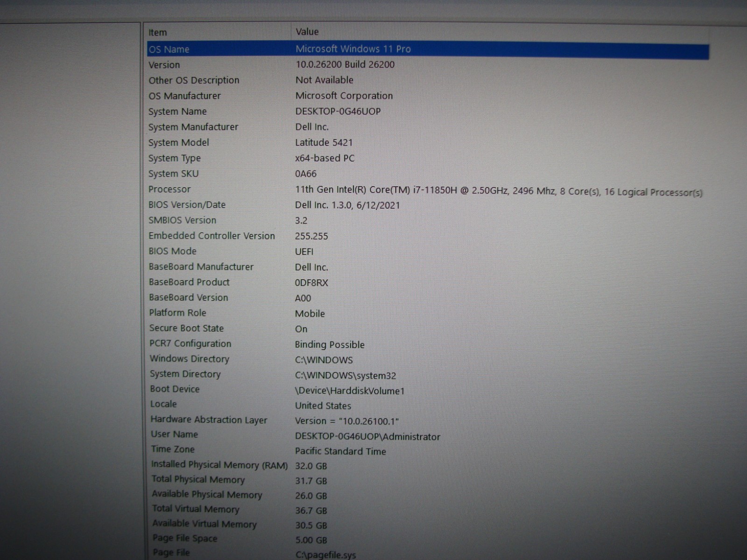Select the PCR7 Configuration row
This screenshot has width=747, height=560.
pos(190,343)
